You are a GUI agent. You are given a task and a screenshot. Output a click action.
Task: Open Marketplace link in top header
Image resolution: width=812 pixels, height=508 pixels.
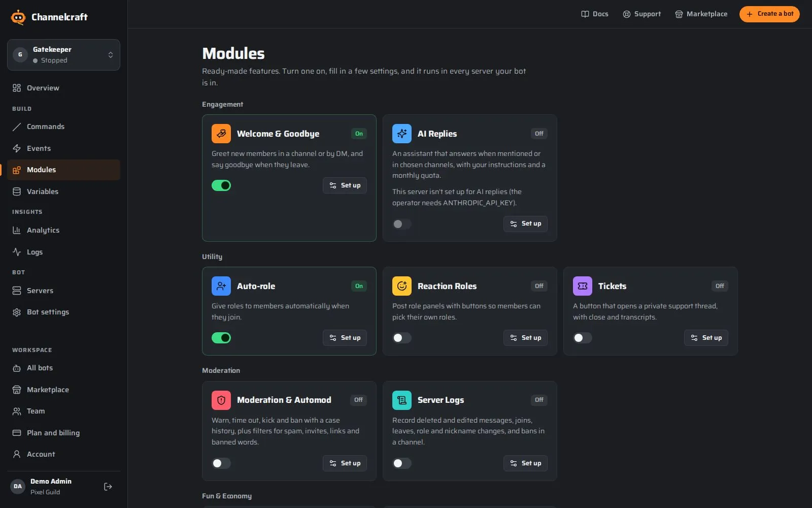(x=701, y=14)
